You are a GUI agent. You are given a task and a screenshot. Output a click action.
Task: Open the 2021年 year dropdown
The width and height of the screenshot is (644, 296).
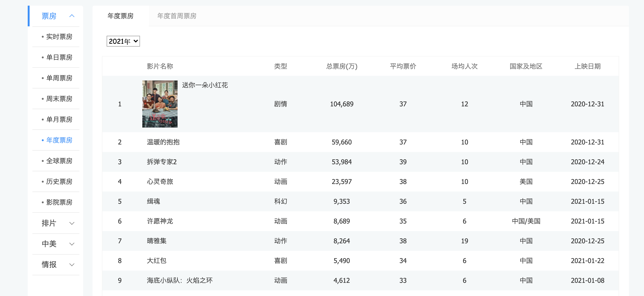(x=123, y=41)
